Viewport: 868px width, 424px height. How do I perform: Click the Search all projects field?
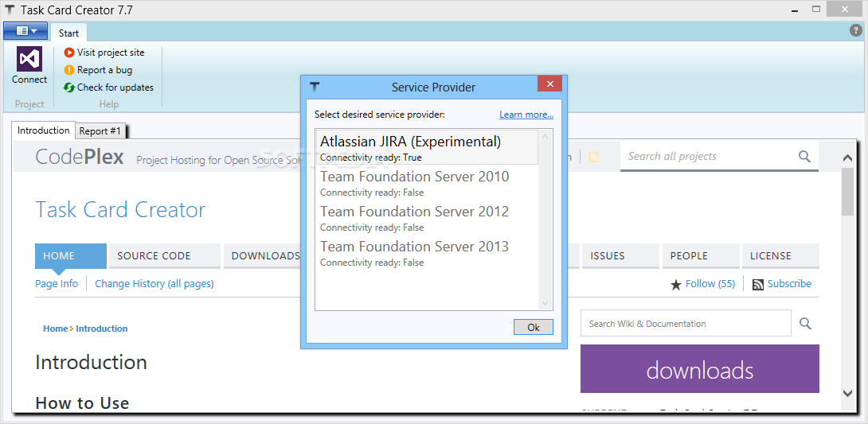coord(709,157)
